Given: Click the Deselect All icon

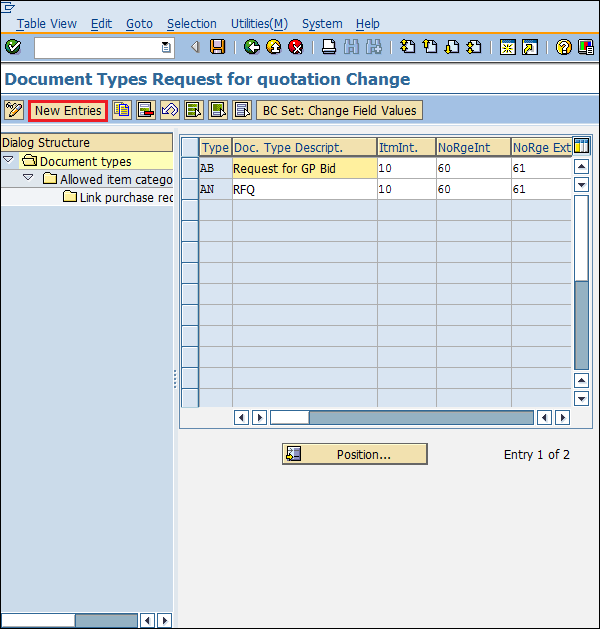Looking at the screenshot, I should [x=242, y=110].
